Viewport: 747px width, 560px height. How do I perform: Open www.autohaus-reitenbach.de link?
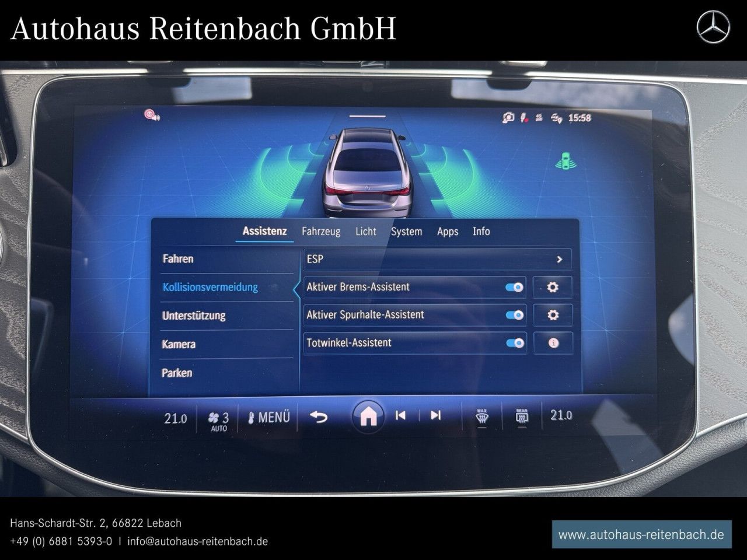click(641, 534)
